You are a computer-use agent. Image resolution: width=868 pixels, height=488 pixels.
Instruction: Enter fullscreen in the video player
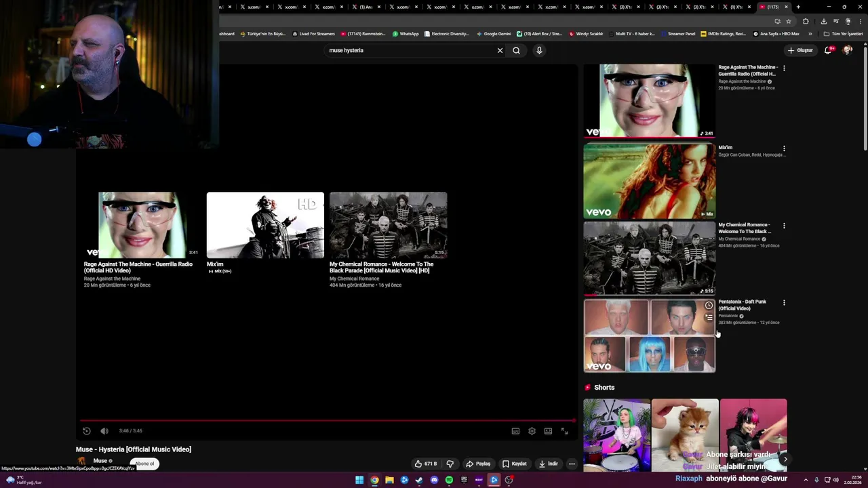click(x=564, y=431)
